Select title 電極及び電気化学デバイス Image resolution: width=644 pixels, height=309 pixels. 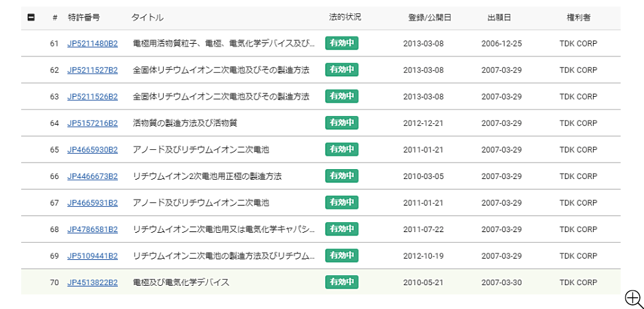pos(181,282)
